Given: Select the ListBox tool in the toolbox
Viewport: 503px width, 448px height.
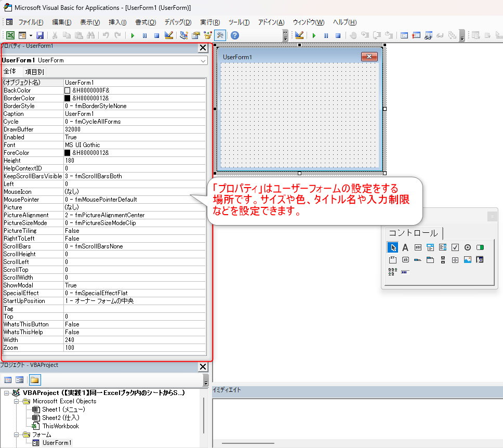Looking at the screenshot, I should pos(443,247).
